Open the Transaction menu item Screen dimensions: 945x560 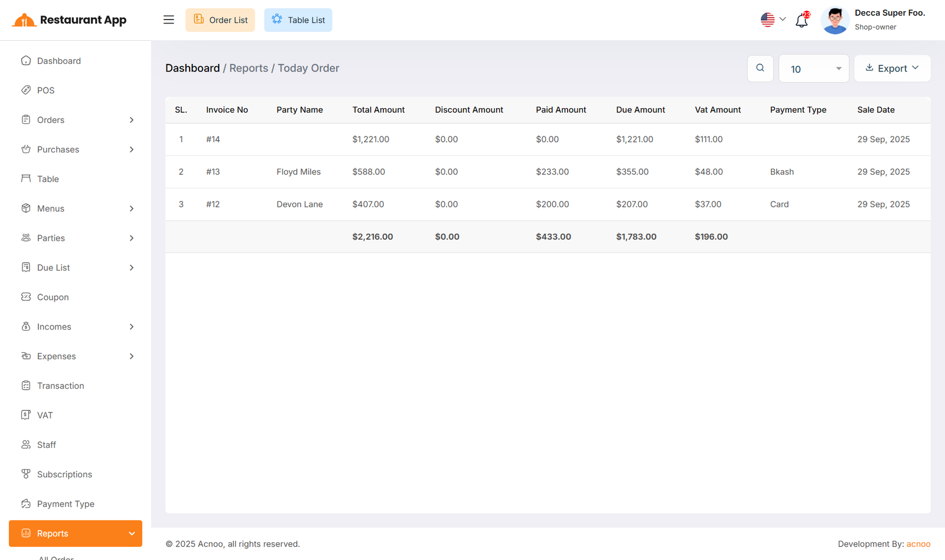point(76,386)
